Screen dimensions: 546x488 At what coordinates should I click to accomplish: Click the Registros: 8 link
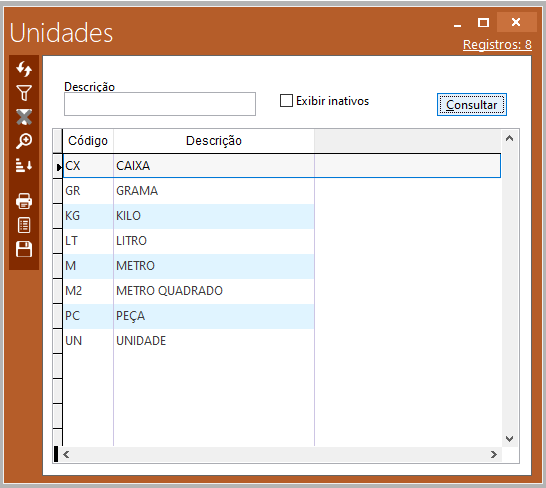pyautogui.click(x=497, y=45)
